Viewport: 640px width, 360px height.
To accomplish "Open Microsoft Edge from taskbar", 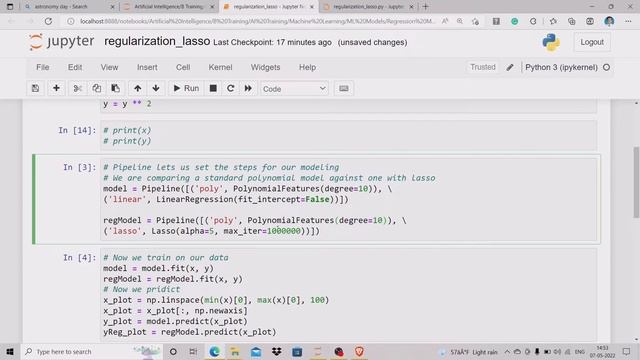I will [214, 351].
